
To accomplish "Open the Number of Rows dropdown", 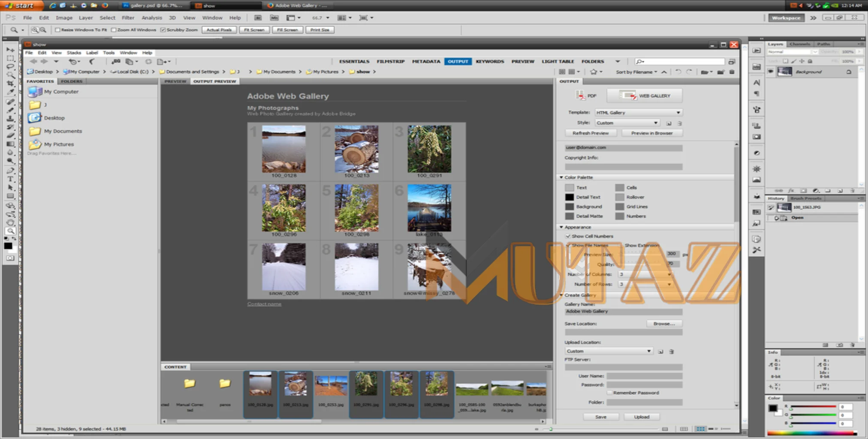I will pyautogui.click(x=645, y=284).
